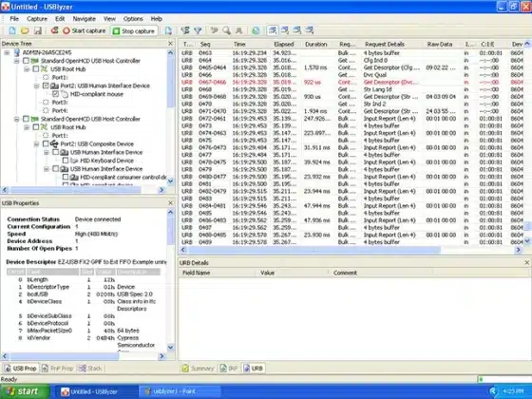Open the Options menu
The width and height of the screenshot is (532, 399).
[133, 19]
